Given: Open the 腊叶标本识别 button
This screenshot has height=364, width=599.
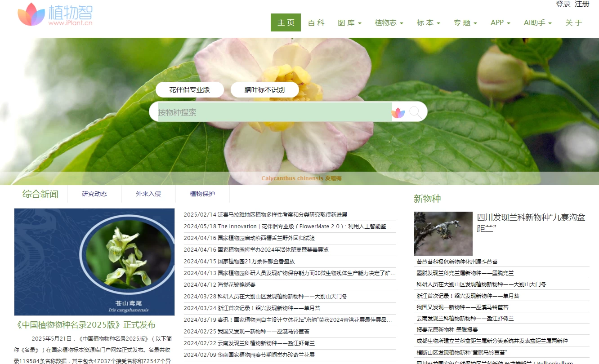Looking at the screenshot, I should click(264, 89).
